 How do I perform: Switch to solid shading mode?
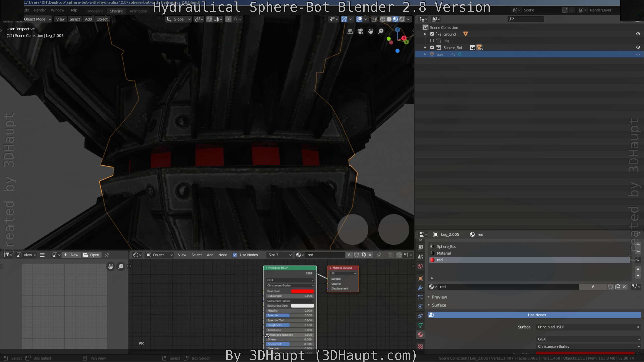point(389,19)
